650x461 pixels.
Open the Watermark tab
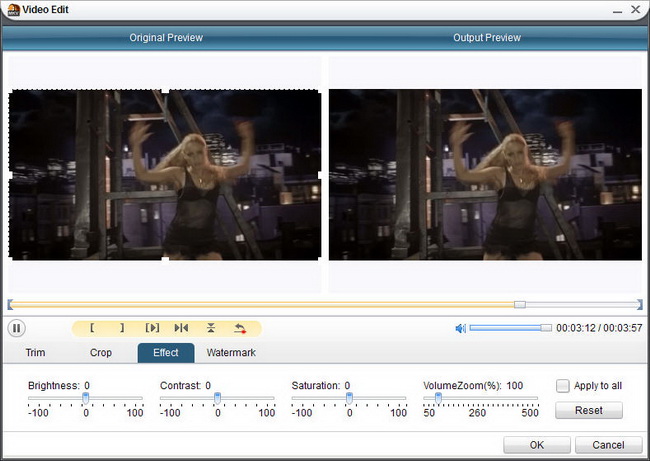[x=231, y=352]
